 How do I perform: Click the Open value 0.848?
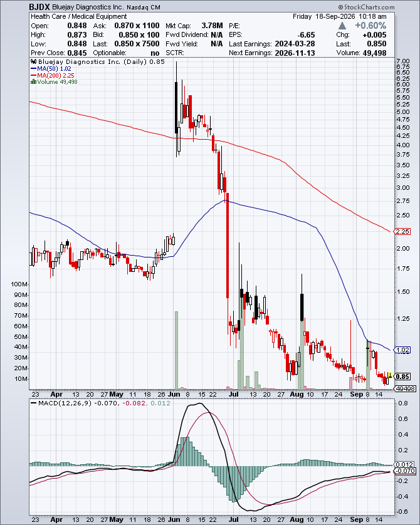77,26
